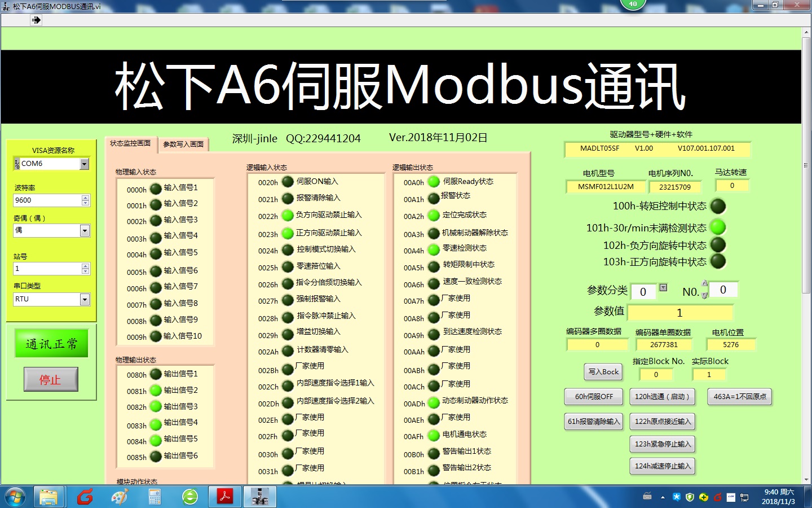Toggle the 123h紧急停止输入 button
Viewport: 812px width, 508px height.
click(662, 444)
